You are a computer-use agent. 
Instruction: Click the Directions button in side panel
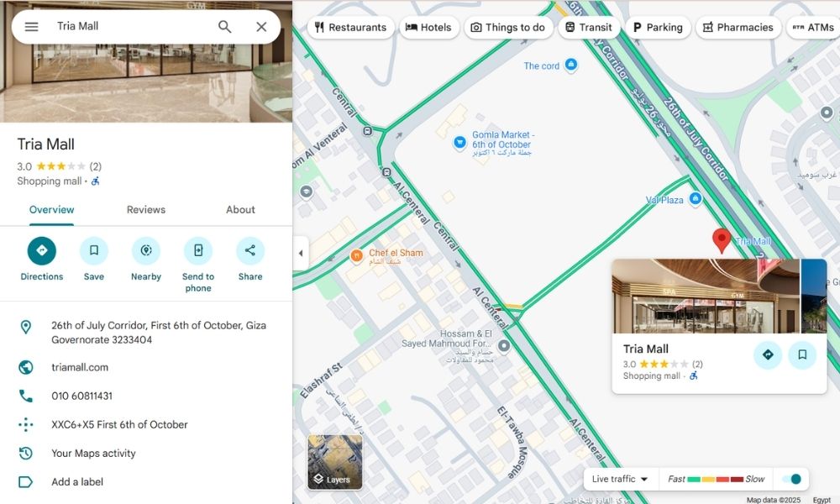click(x=42, y=251)
